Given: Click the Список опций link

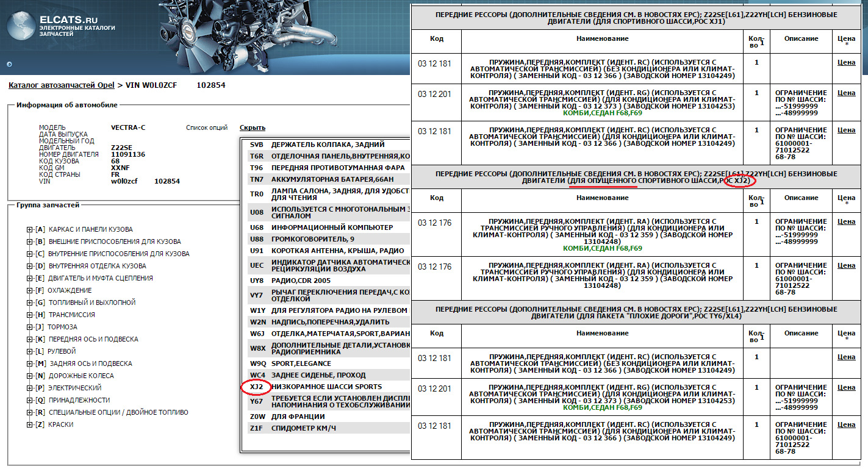Looking at the screenshot, I should (207, 127).
